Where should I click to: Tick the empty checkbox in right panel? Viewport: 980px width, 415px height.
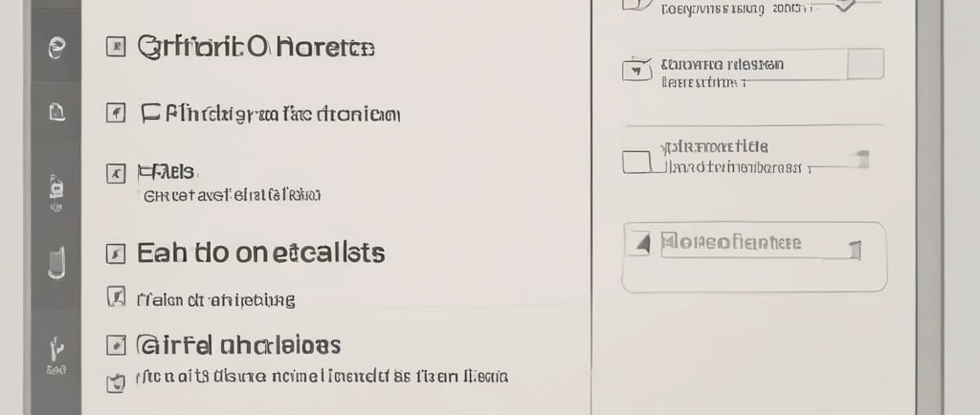coord(636,161)
